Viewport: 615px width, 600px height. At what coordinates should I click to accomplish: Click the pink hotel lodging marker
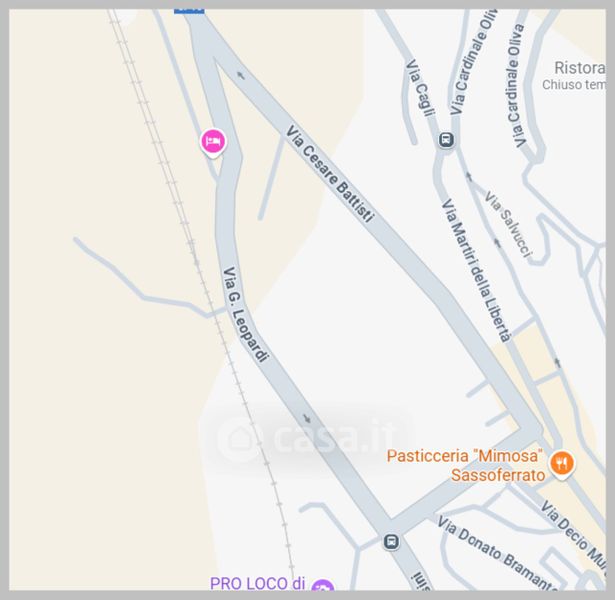coord(213,142)
